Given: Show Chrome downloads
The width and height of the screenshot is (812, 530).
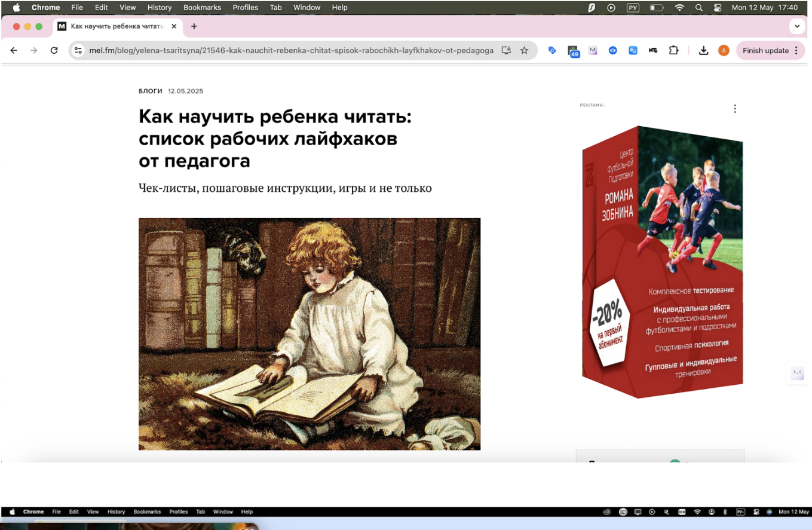Looking at the screenshot, I should 703,51.
